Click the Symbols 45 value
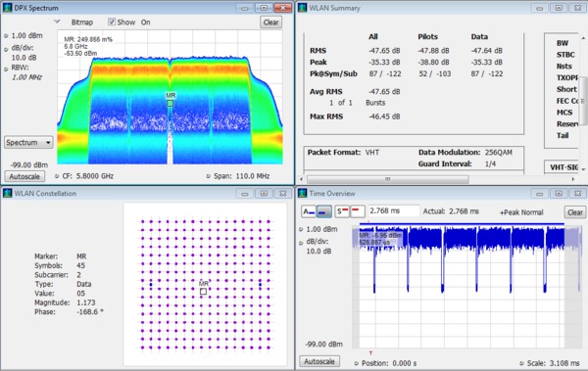588x371 pixels. 80,265
